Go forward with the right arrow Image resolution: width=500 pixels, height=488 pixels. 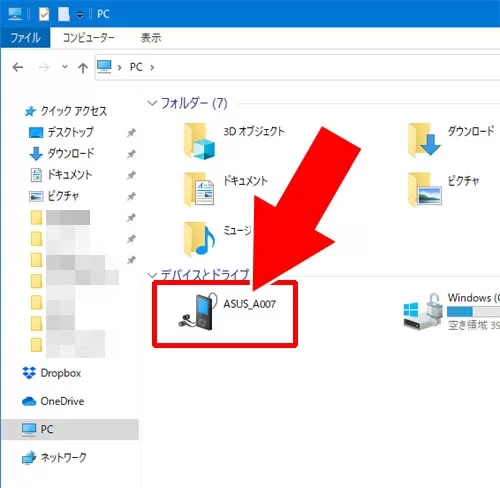44,68
